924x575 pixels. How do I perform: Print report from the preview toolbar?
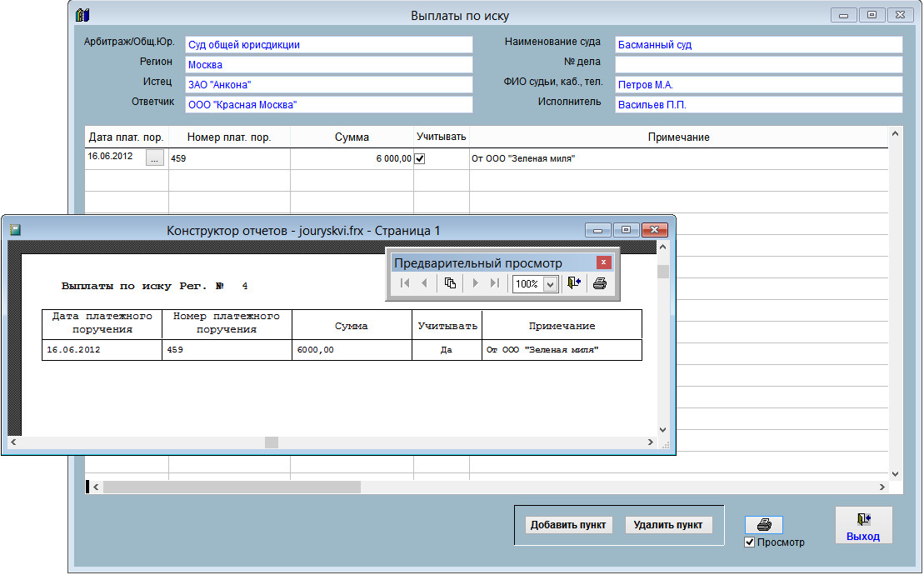599,283
